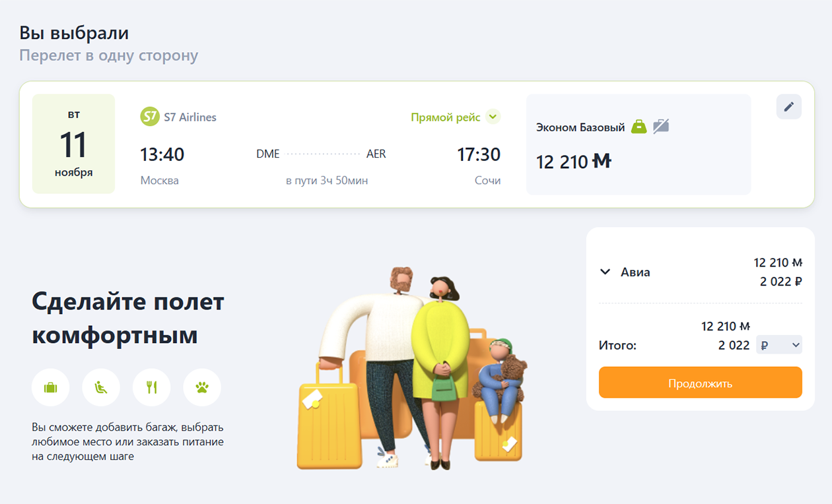Collapse the Авиа price breakdown chevron
The height and width of the screenshot is (504, 832).
pos(605,272)
